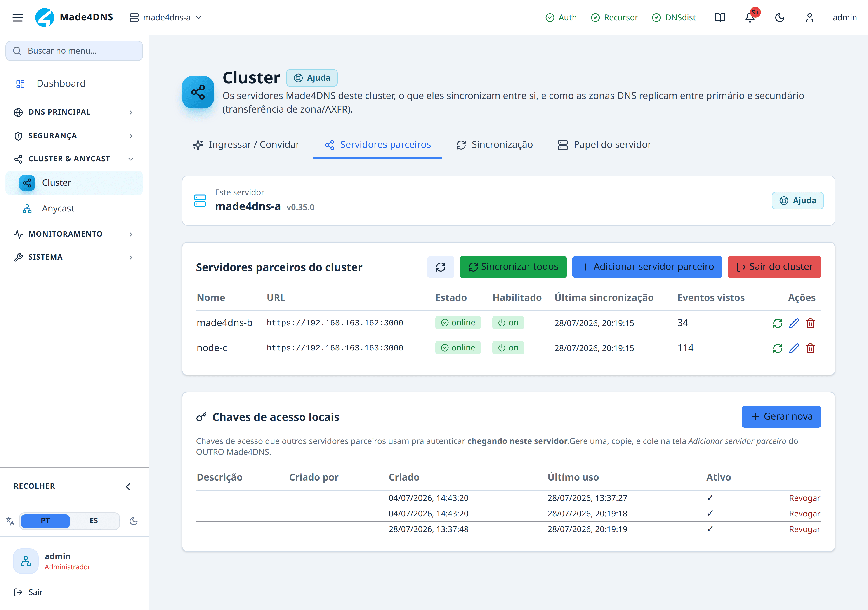
Task: Click the Auth status indicator
Action: point(561,17)
